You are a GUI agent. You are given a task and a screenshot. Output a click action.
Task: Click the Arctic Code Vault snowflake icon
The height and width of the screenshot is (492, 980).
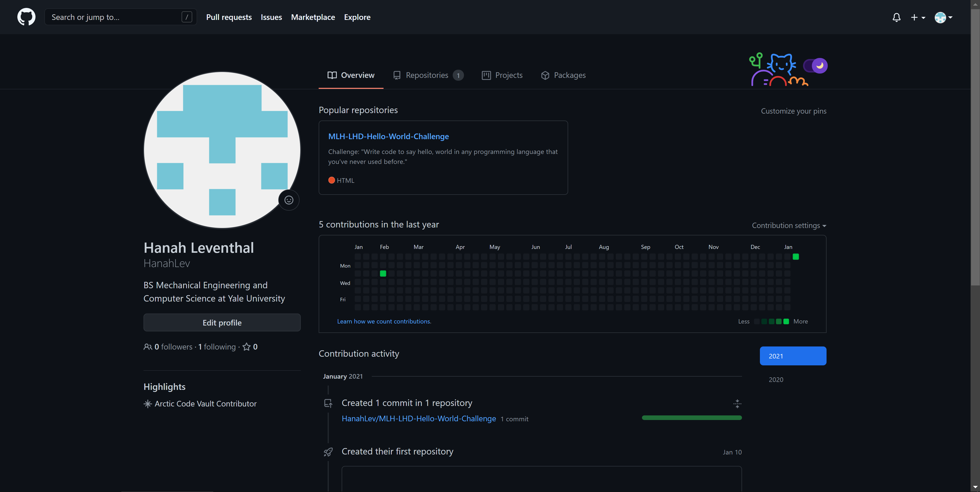click(148, 404)
